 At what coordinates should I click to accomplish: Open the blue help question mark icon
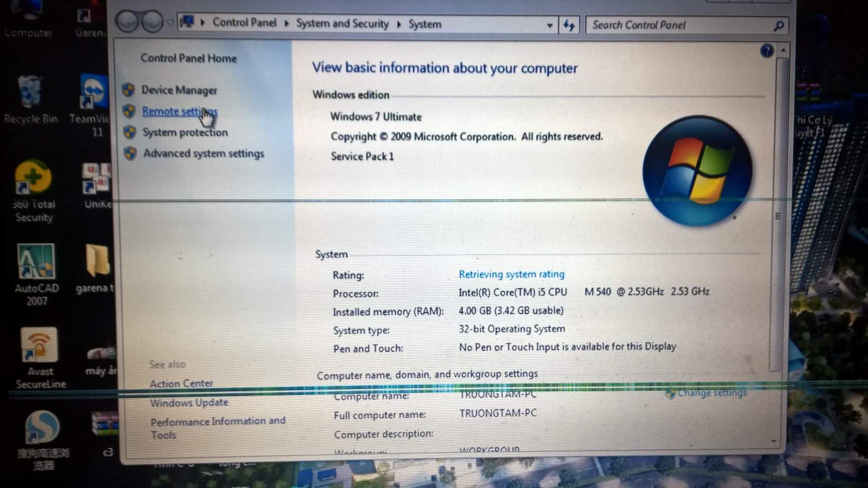pos(766,51)
